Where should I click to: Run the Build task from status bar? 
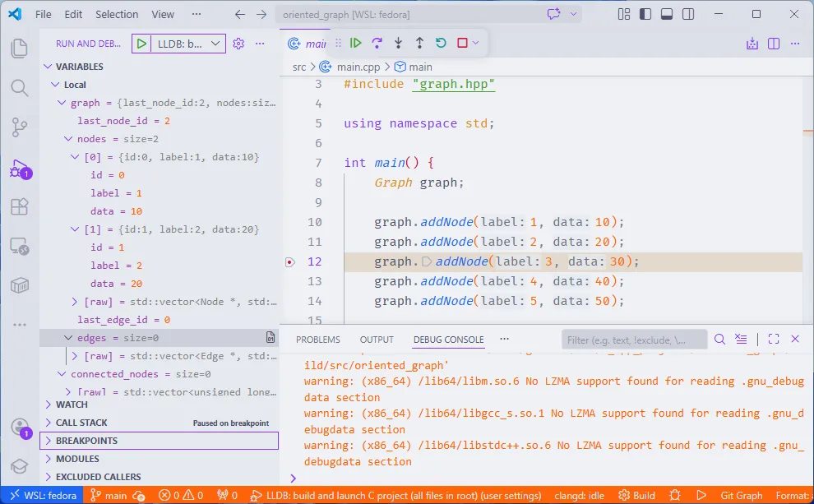636,496
